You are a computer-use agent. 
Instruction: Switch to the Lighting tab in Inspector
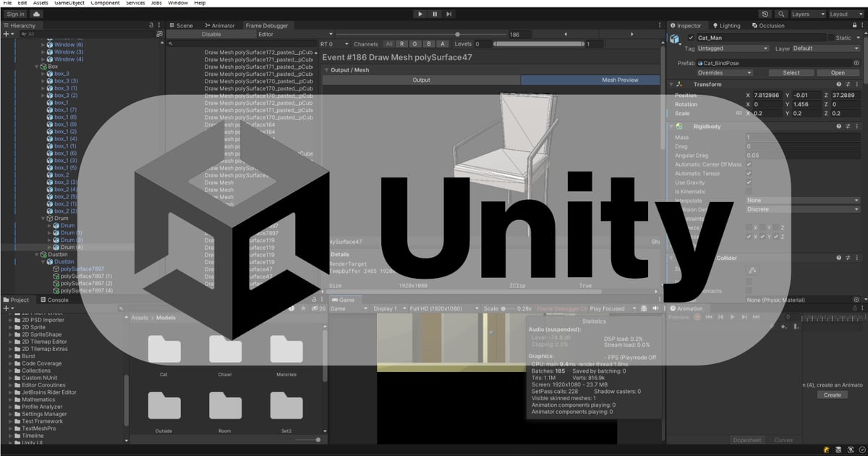coord(727,25)
